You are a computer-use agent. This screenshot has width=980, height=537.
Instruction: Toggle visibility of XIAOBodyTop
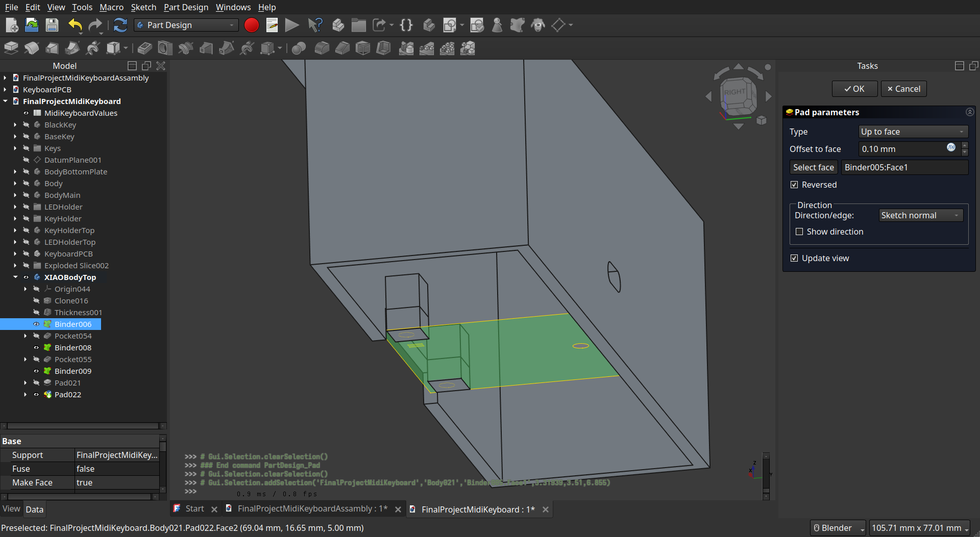point(26,277)
